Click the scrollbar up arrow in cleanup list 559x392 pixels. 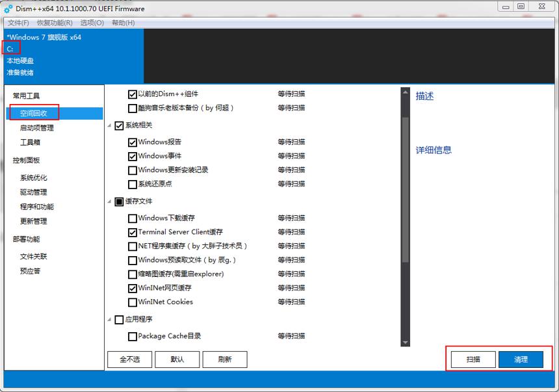(x=406, y=92)
